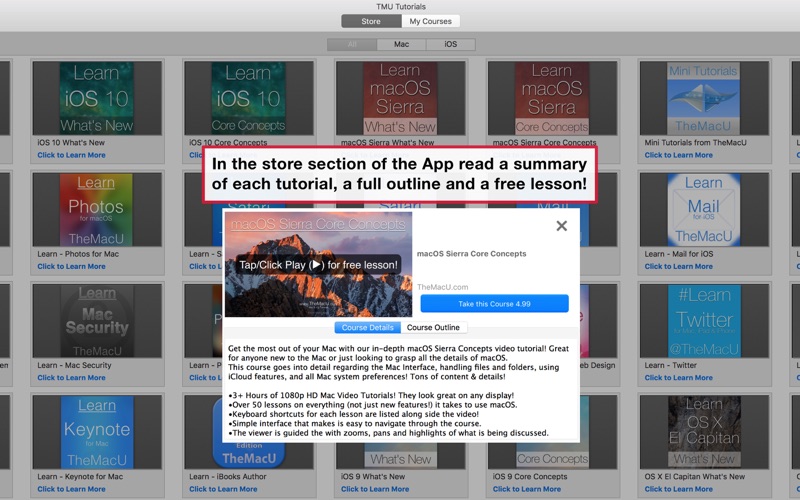Click Learn More under Learn - Twitter

679,378
